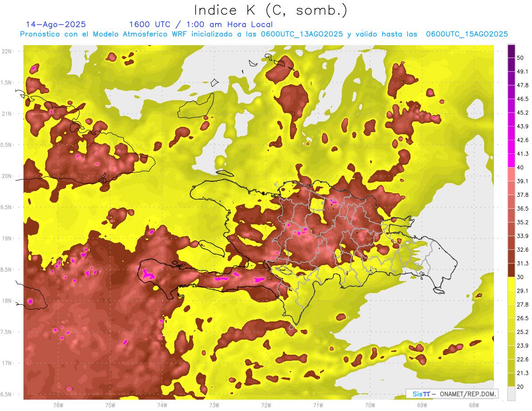This screenshot has width=532, height=411.
Task: Click the "70W" longitude axis label
Action: [x=370, y=405]
